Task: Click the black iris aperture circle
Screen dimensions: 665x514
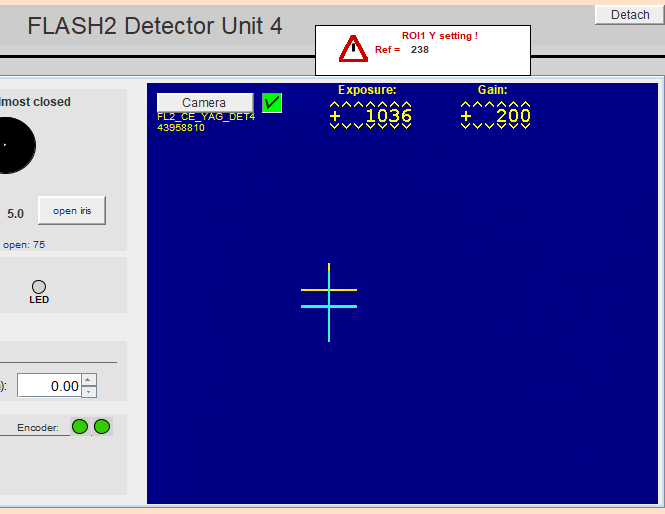Action: tap(15, 145)
